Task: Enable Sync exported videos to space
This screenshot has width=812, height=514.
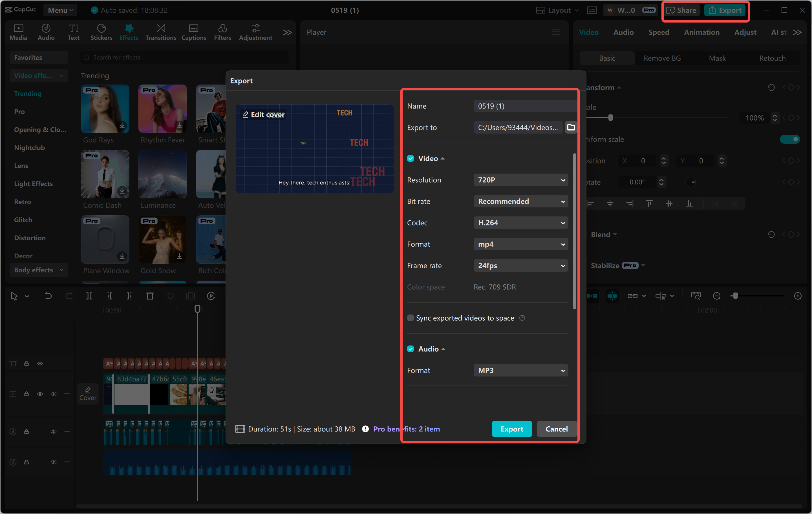Action: point(411,318)
